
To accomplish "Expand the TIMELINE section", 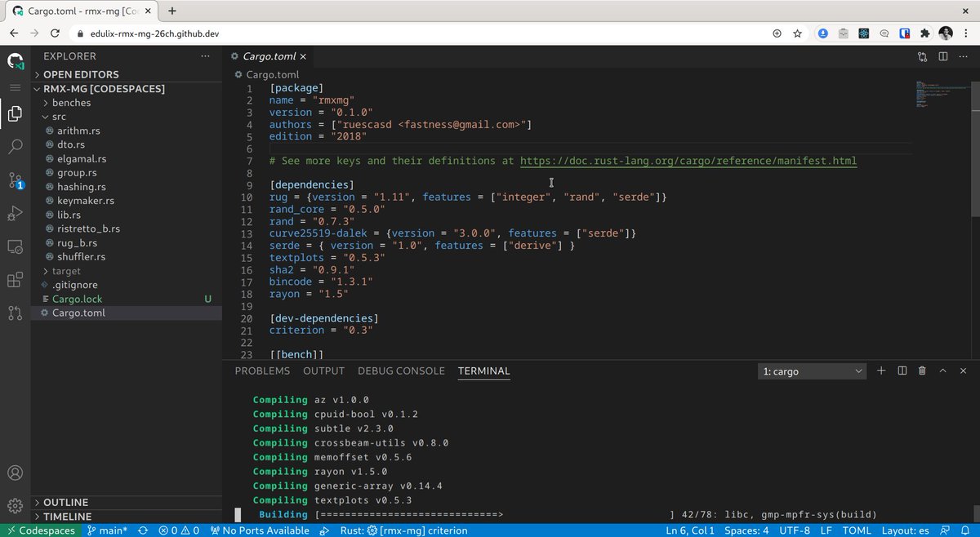I will (126, 517).
